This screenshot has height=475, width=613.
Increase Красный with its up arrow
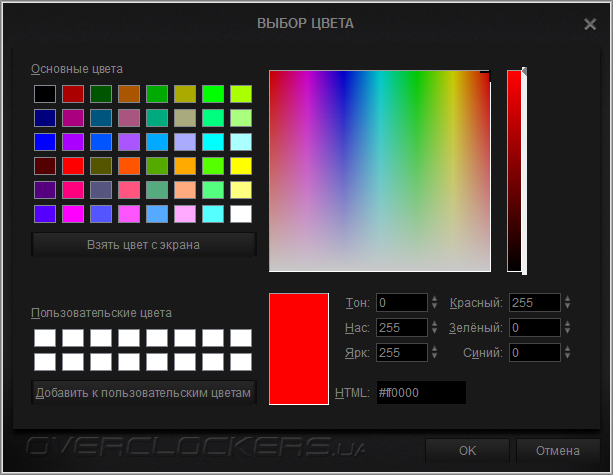point(567,298)
